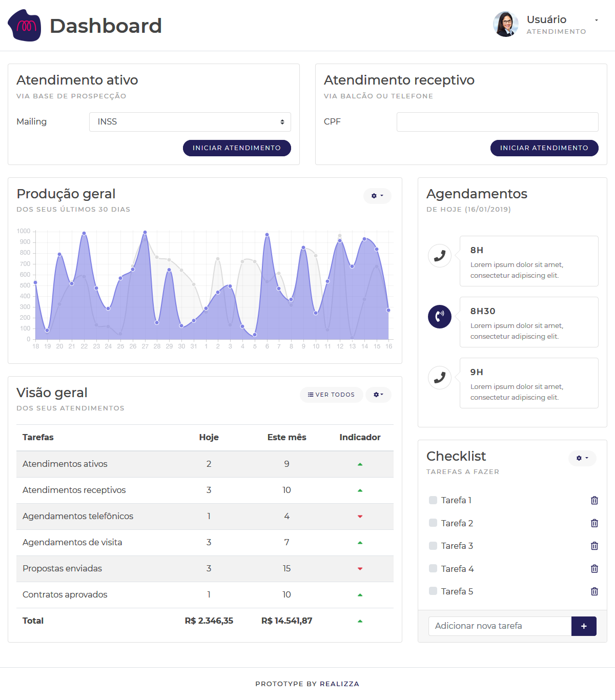Open the Mailing INSS dropdown
The image size is (615, 700).
(190, 122)
